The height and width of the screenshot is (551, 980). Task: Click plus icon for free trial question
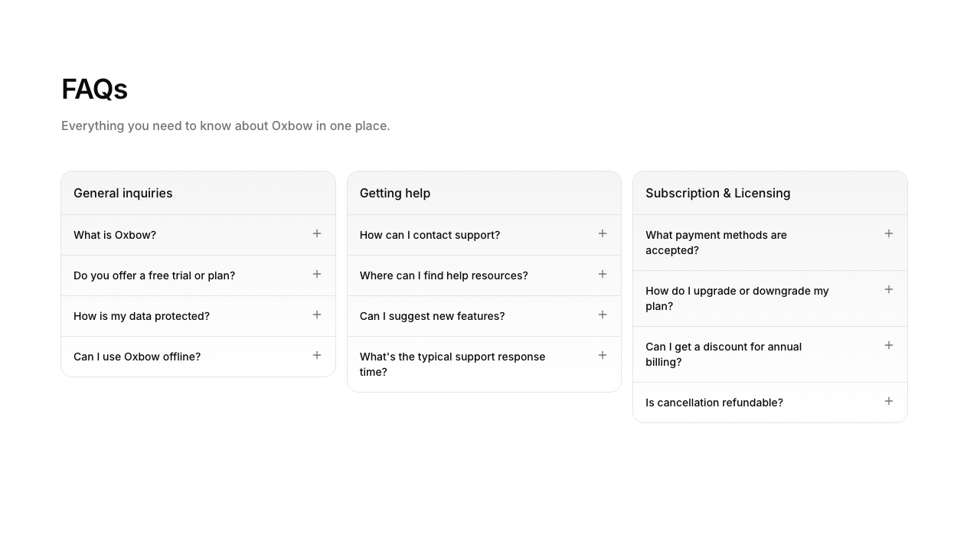point(317,274)
